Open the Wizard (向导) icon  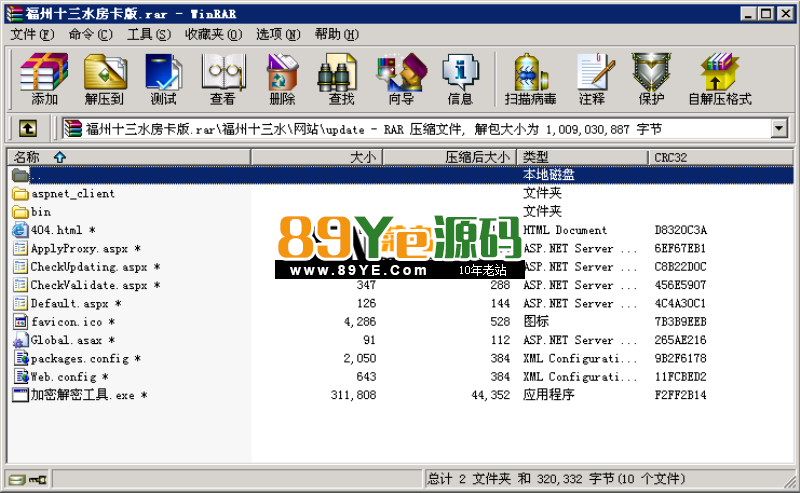pyautogui.click(x=401, y=79)
